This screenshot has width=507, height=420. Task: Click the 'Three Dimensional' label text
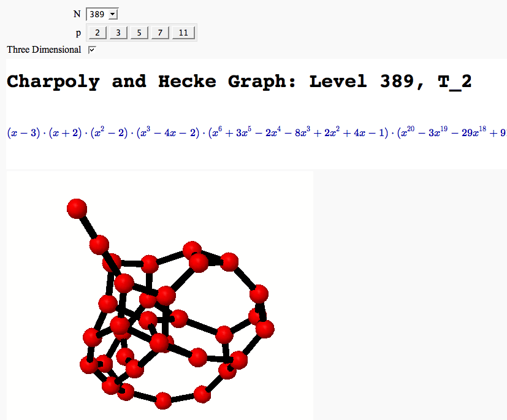44,50
